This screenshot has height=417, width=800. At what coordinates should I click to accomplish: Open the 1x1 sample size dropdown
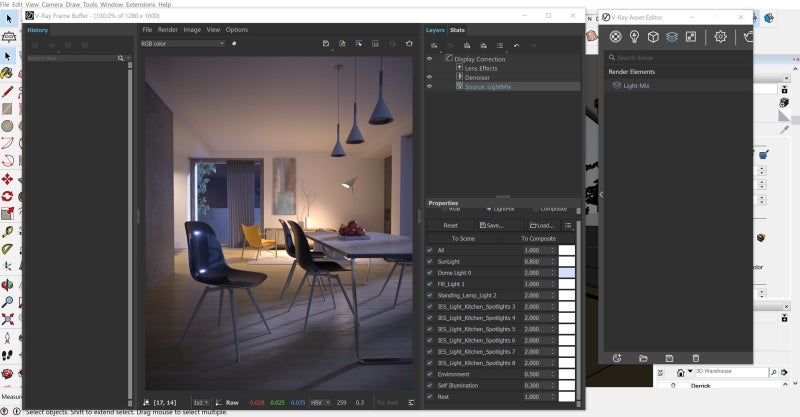click(x=201, y=402)
